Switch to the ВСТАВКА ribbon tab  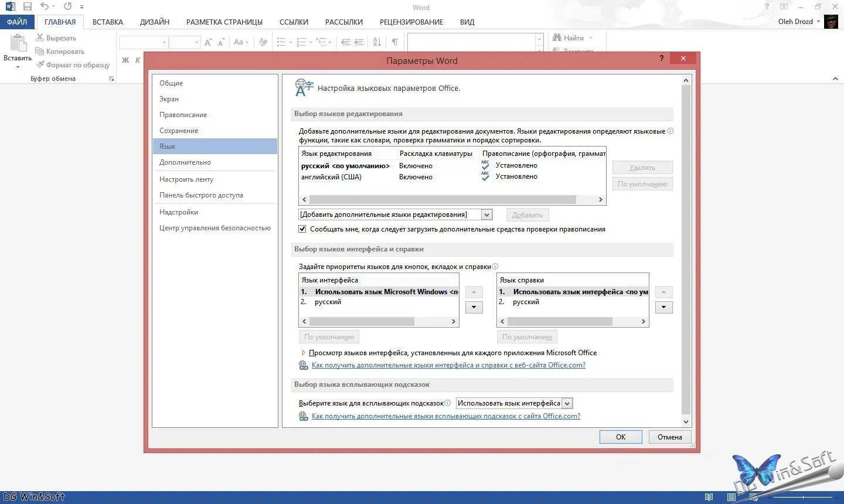point(108,22)
